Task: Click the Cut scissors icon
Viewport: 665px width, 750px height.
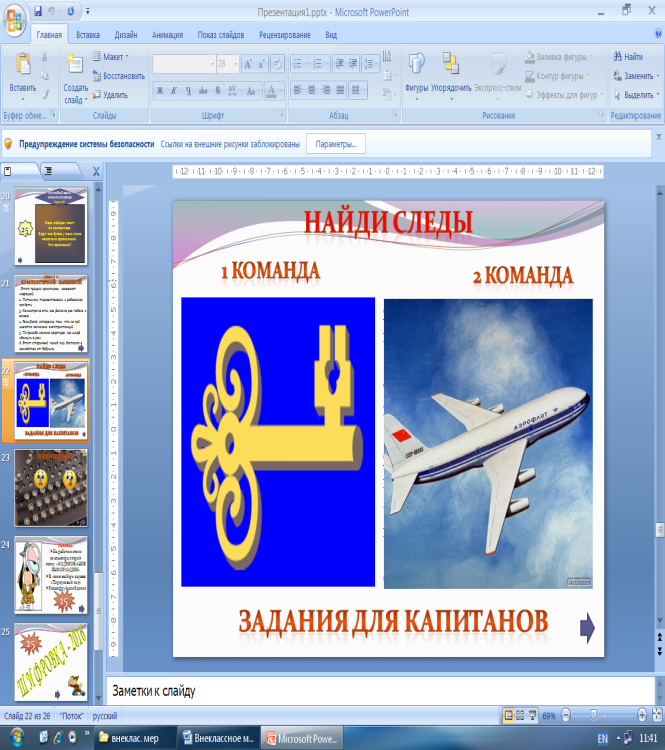Action: click(x=44, y=57)
